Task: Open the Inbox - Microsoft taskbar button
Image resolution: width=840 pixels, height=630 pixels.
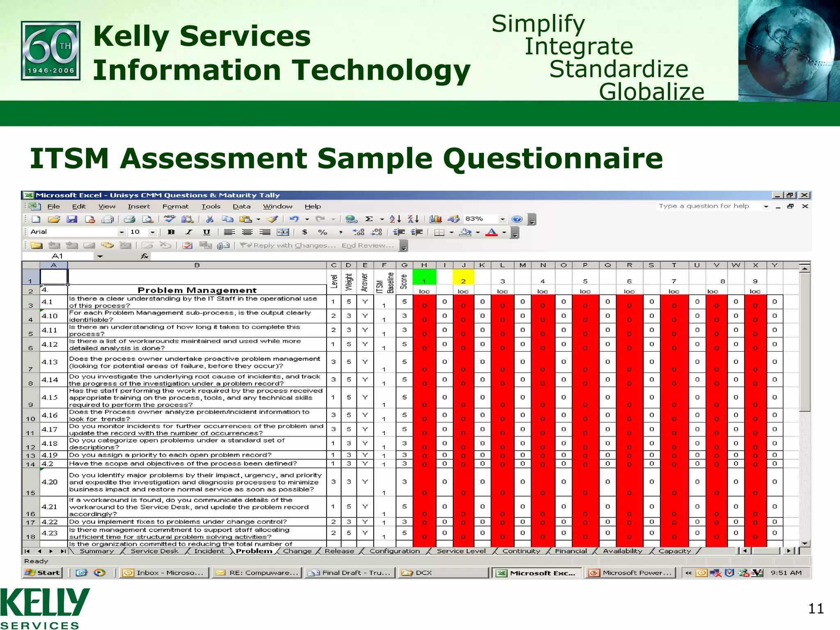Action: [x=164, y=573]
